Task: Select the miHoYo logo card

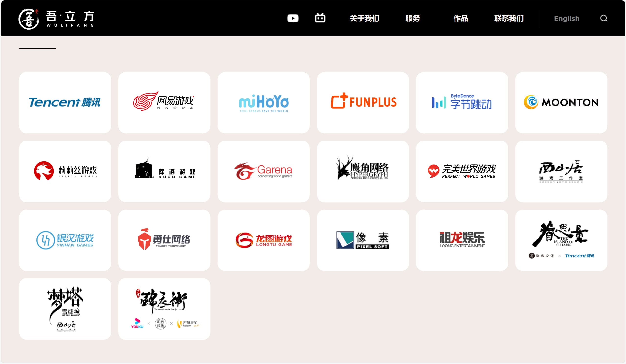Action: pos(263,102)
